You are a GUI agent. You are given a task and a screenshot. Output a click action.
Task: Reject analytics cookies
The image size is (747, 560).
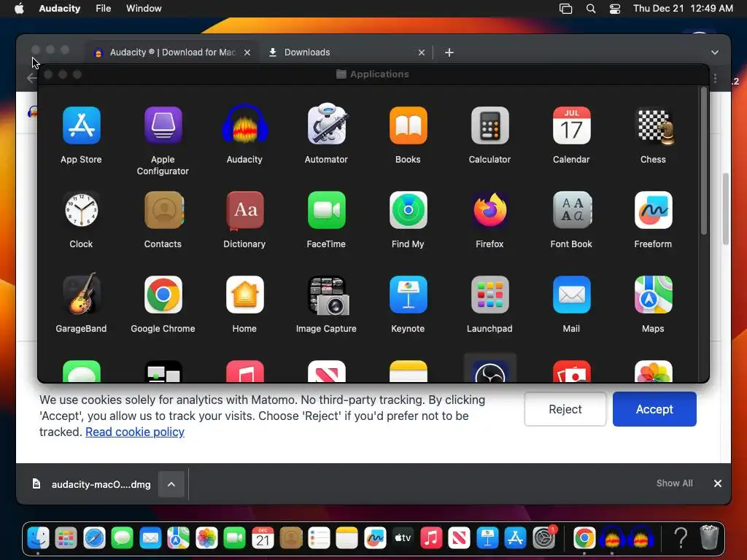tap(565, 409)
